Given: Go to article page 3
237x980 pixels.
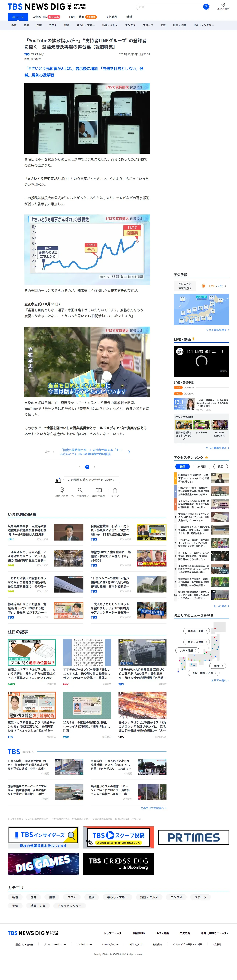Looking at the screenshot, I should pyautogui.click(x=94, y=467).
